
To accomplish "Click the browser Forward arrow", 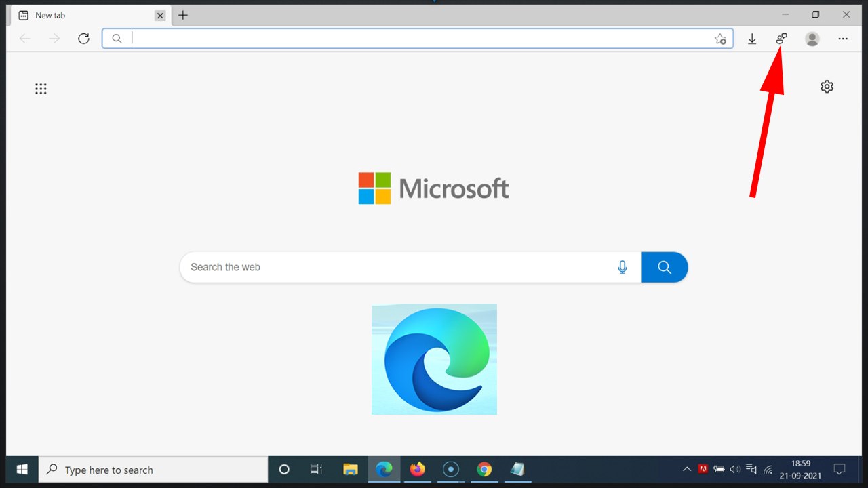I will [x=54, y=39].
